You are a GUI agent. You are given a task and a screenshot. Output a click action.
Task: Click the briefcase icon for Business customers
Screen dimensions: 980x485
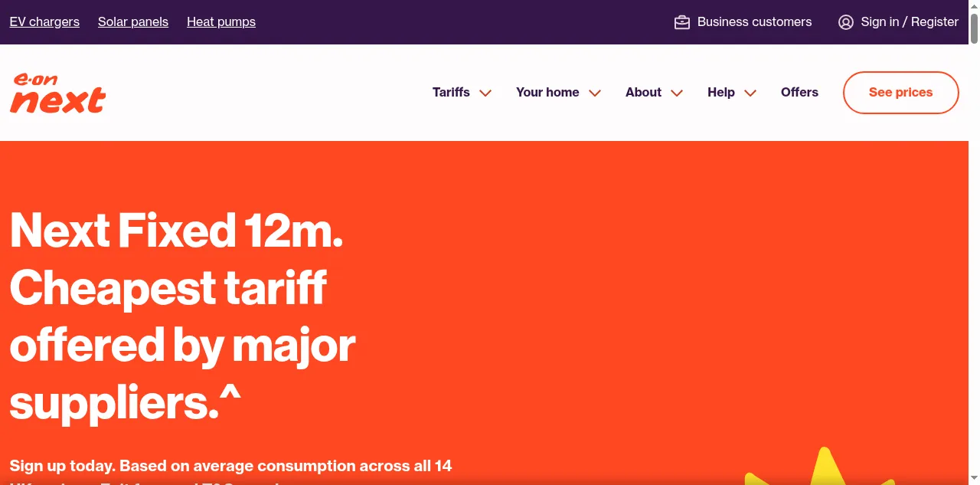pyautogui.click(x=682, y=22)
